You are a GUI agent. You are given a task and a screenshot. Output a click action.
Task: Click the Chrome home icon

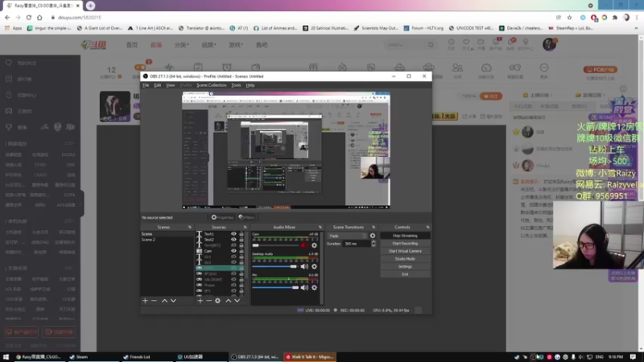pos(39,17)
